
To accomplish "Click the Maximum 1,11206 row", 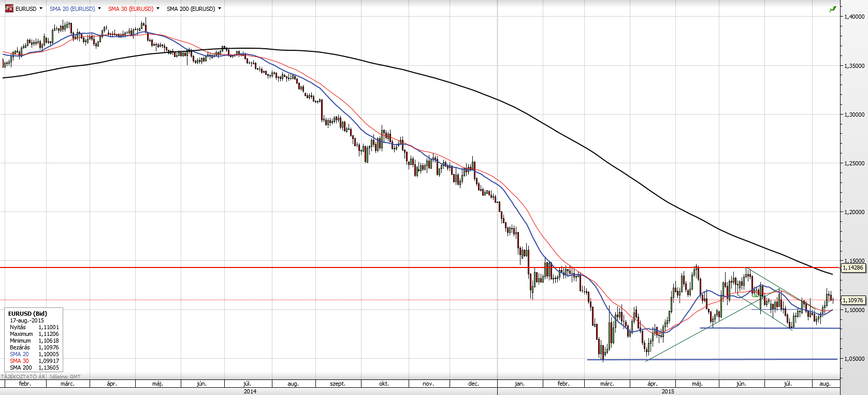I will point(34,334).
